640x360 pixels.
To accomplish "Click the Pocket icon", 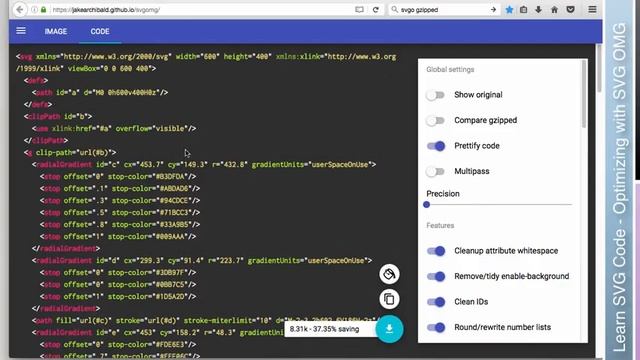I will click(571, 9).
